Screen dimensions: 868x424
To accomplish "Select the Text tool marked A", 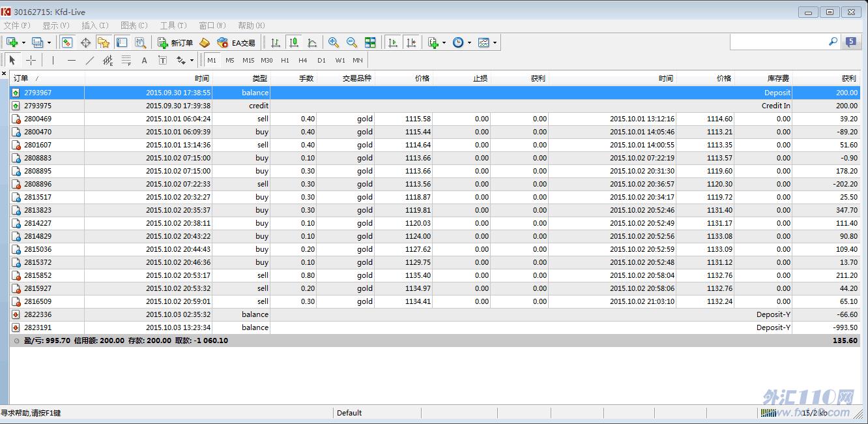I will click(144, 60).
